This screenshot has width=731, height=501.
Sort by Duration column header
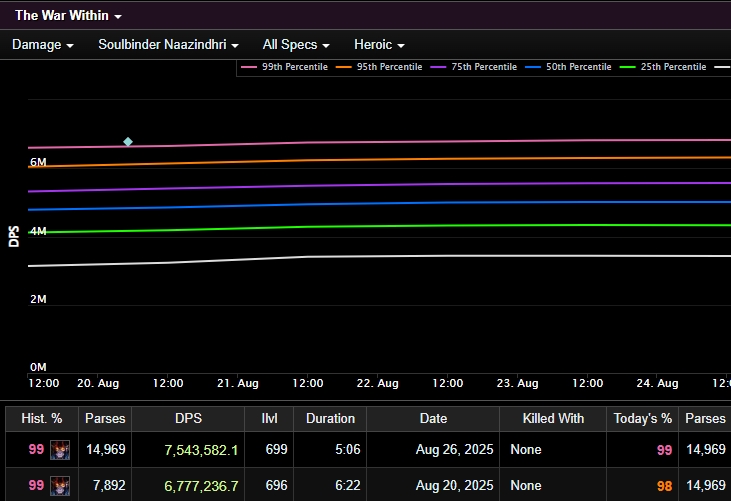330,419
